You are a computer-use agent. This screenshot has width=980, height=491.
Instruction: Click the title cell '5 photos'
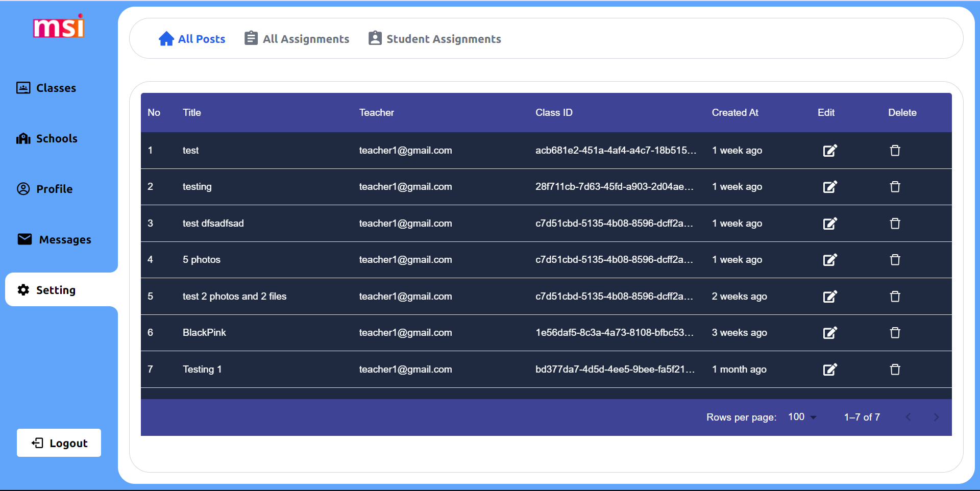[202, 260]
